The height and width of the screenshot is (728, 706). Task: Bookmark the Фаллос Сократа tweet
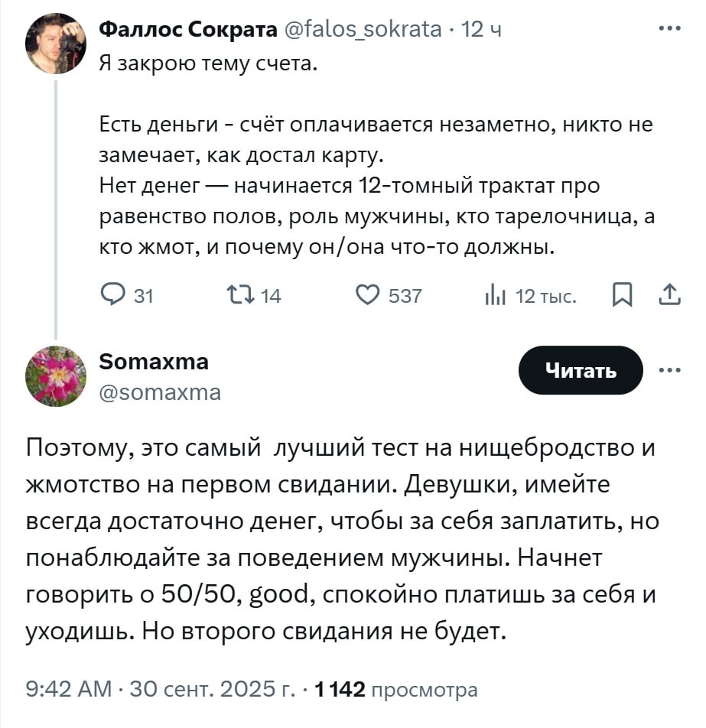pos(623,295)
